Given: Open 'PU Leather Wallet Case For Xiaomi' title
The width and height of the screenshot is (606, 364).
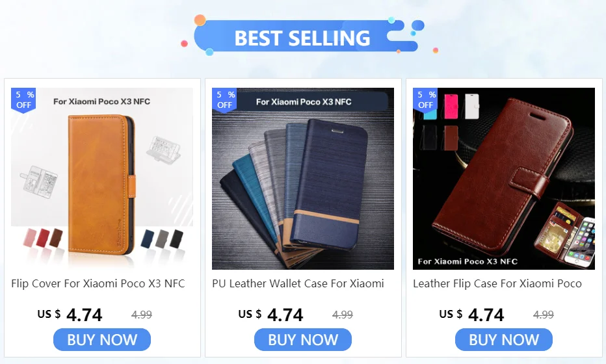Looking at the screenshot, I should 298,283.
